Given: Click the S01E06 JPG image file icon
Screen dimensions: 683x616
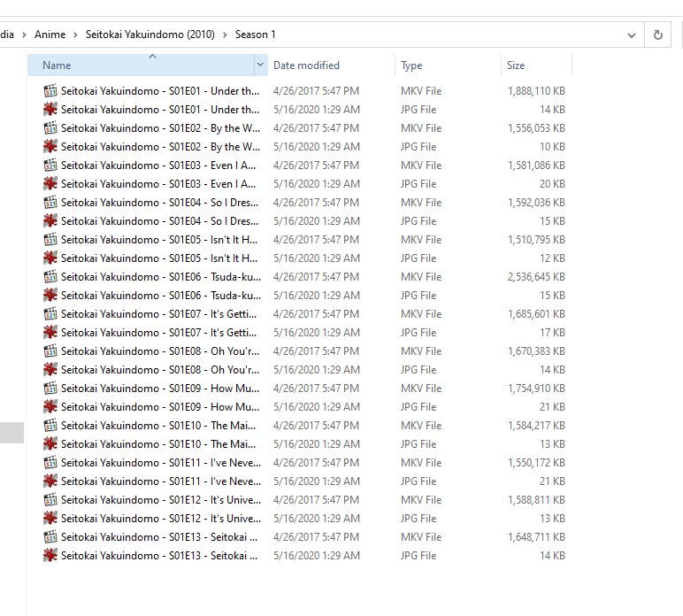Looking at the screenshot, I should 50,296.
